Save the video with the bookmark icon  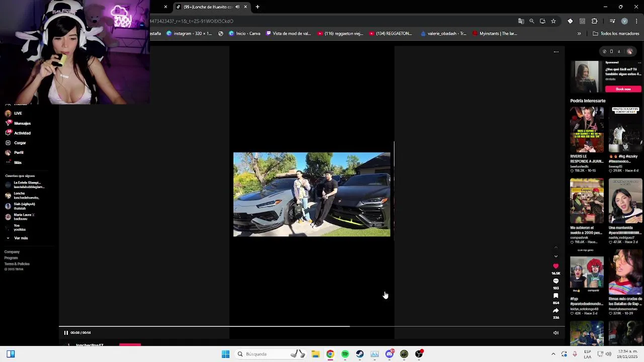556,296
